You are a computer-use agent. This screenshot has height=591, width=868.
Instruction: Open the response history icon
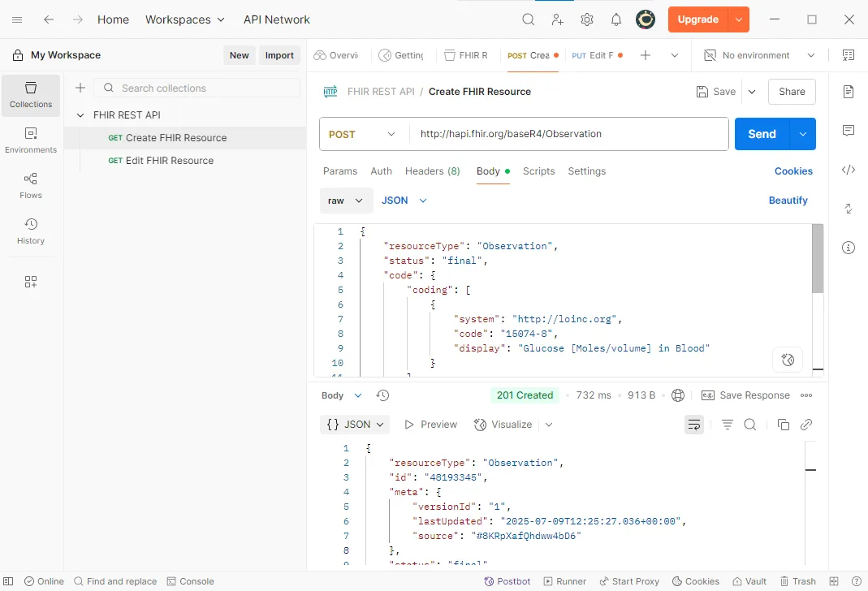382,395
